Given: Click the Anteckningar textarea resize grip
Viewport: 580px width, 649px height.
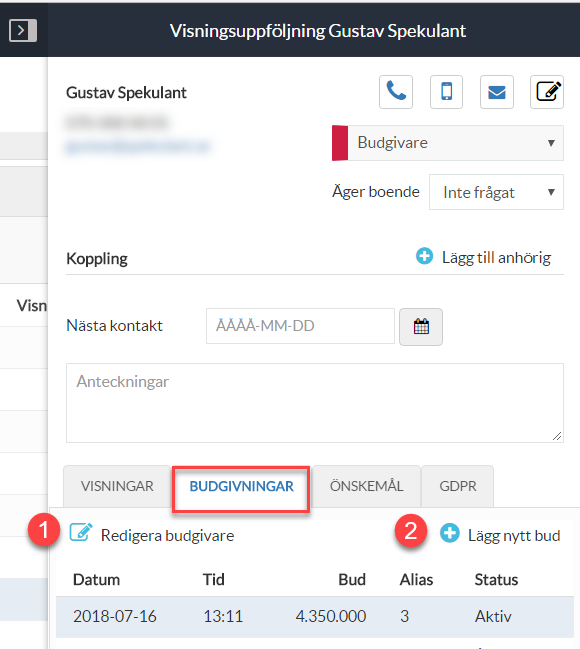Looking at the screenshot, I should pyautogui.click(x=557, y=436).
